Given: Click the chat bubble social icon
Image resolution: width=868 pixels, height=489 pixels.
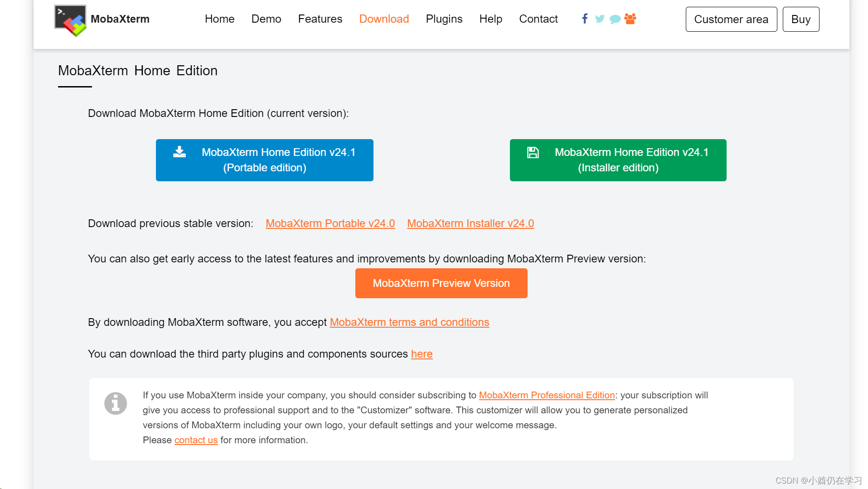Looking at the screenshot, I should point(615,19).
